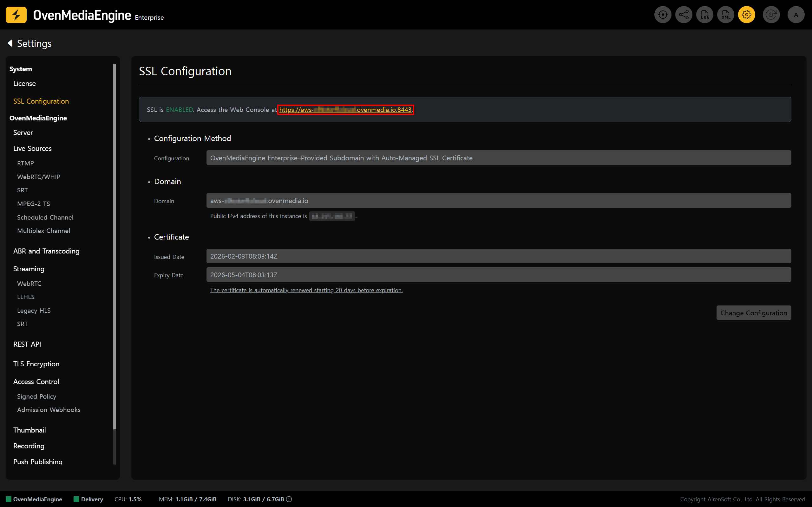Viewport: 812px width, 507px height.
Task: Open the XML configuration icon
Action: (725, 15)
